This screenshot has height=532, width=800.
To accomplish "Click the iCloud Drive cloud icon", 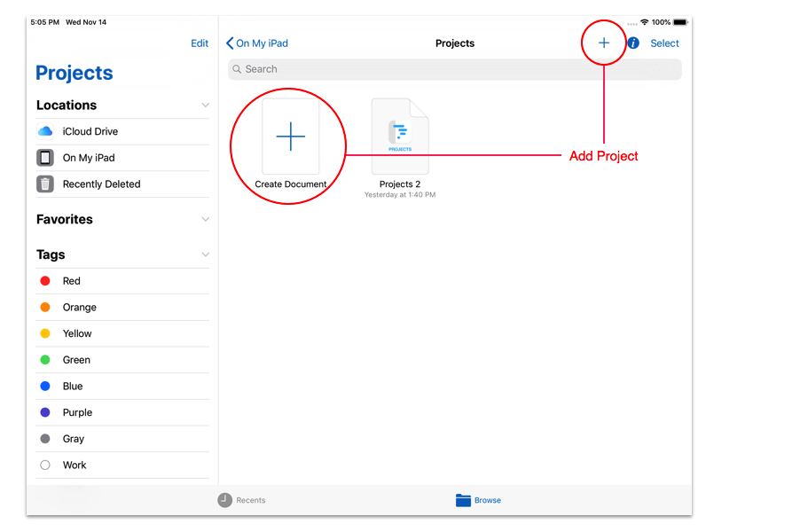I will tap(45, 131).
